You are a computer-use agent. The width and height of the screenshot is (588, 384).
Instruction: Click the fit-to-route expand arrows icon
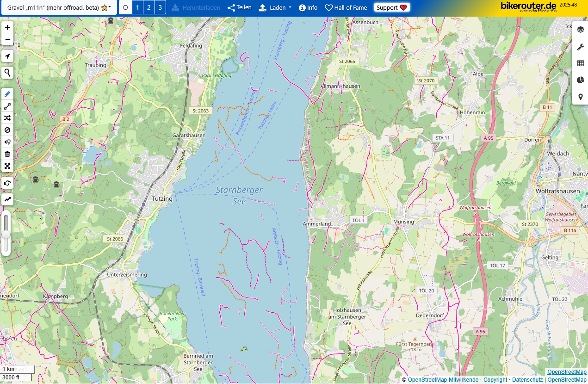click(7, 166)
